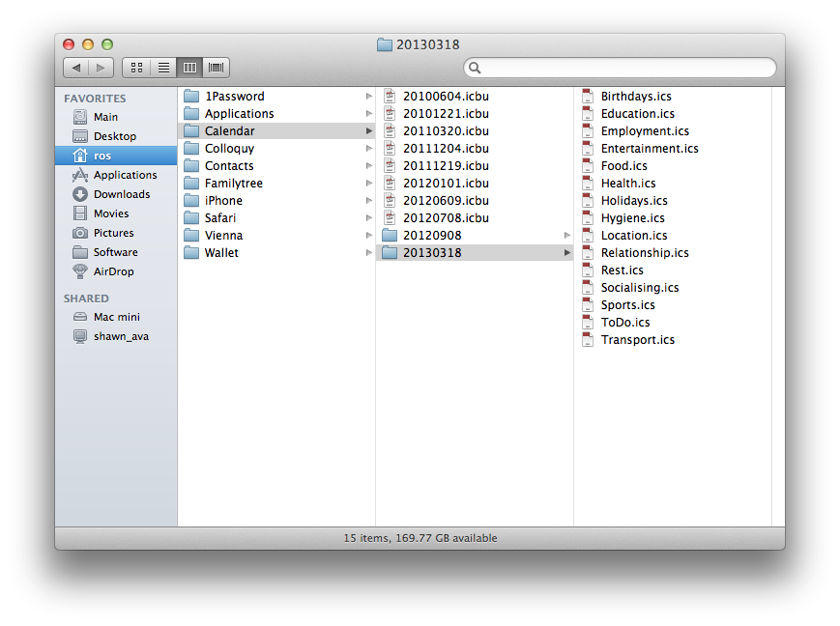Connect to Mac mini icon
Screen dimensions: 840x626
[80, 317]
